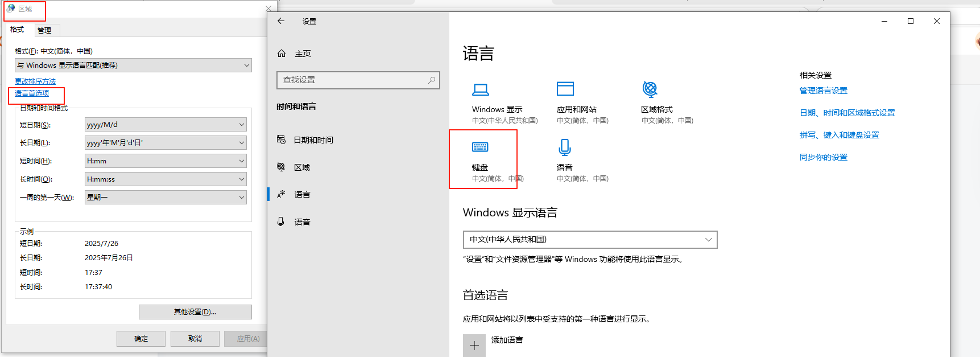This screenshot has width=980, height=357.
Task: Click the 查找设置 search field
Action: click(x=358, y=80)
